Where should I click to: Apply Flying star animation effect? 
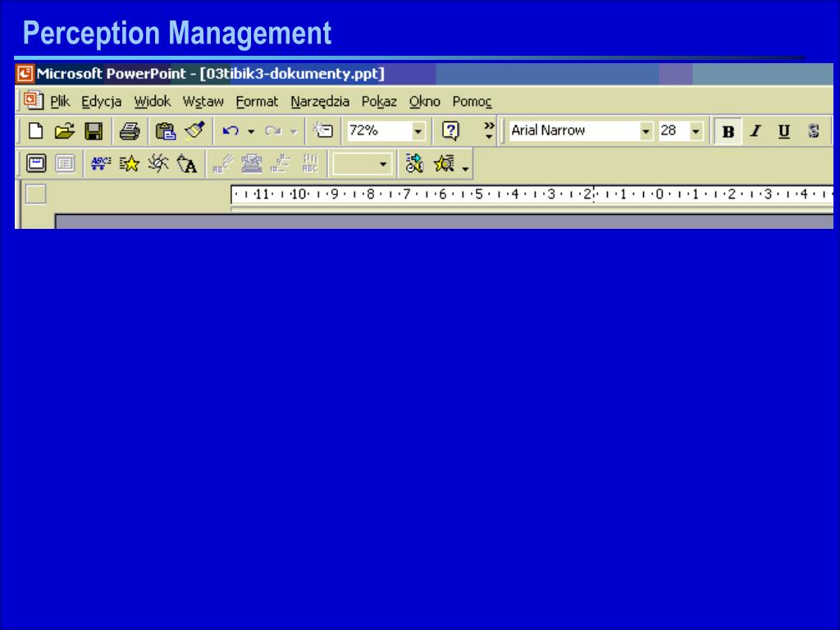129,163
